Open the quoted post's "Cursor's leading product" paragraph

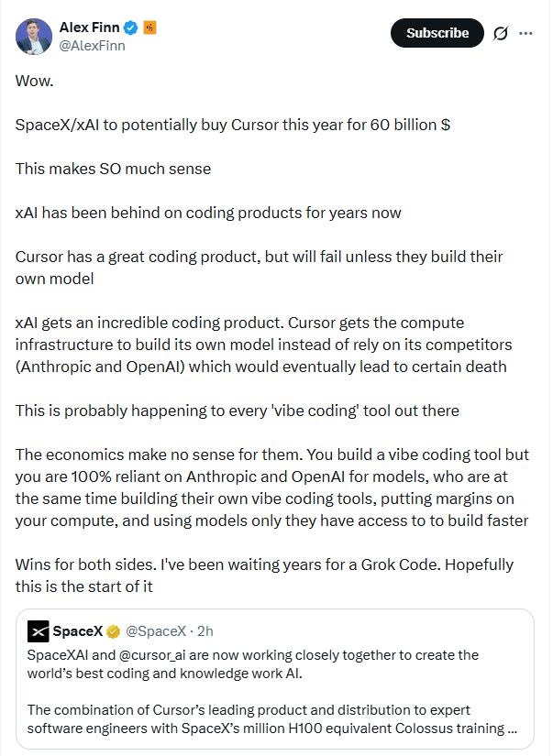(266, 719)
